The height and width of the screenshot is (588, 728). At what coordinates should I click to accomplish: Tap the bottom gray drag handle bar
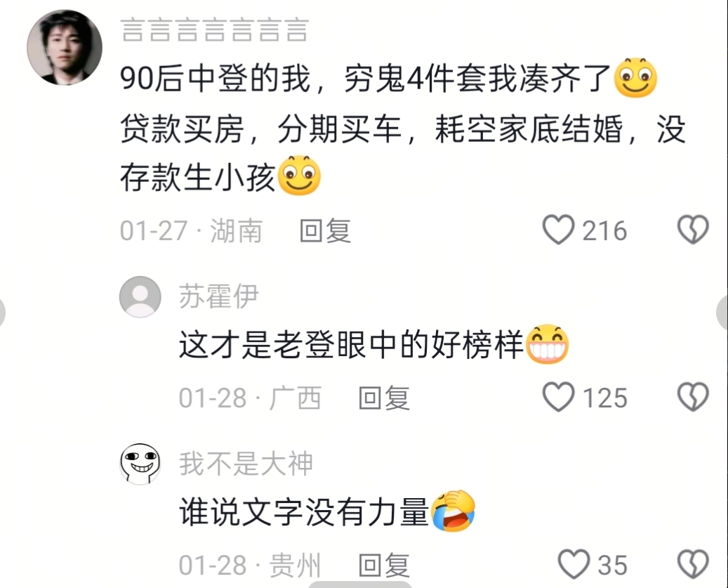click(x=360, y=584)
